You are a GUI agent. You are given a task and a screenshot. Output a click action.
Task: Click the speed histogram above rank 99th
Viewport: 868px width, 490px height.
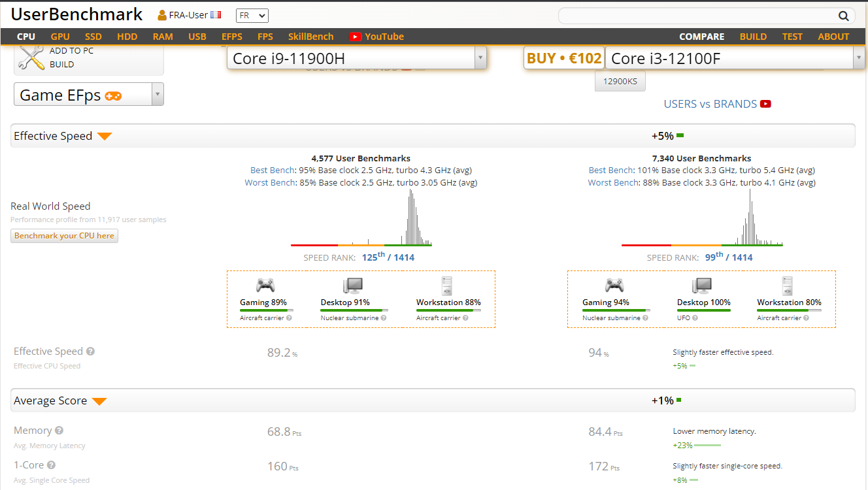pos(702,218)
